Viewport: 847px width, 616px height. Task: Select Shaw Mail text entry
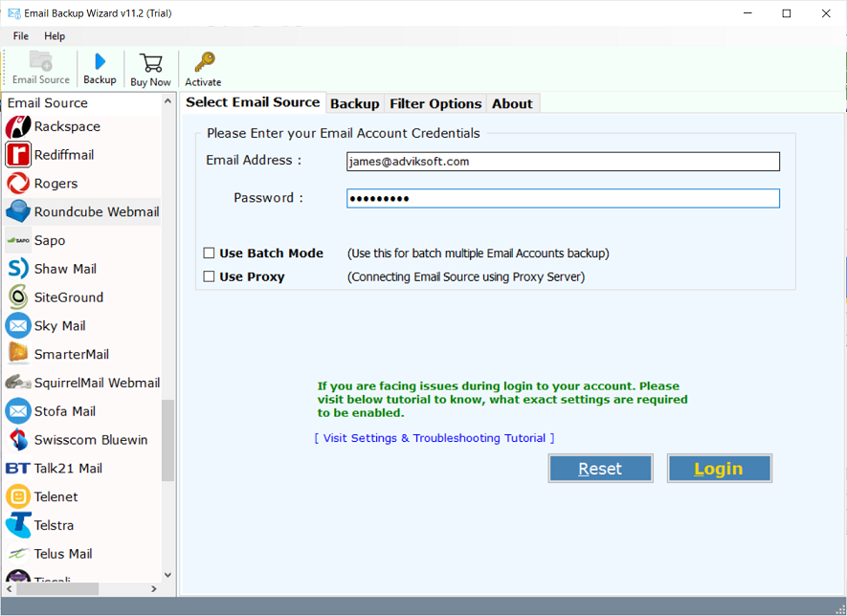[x=65, y=269]
